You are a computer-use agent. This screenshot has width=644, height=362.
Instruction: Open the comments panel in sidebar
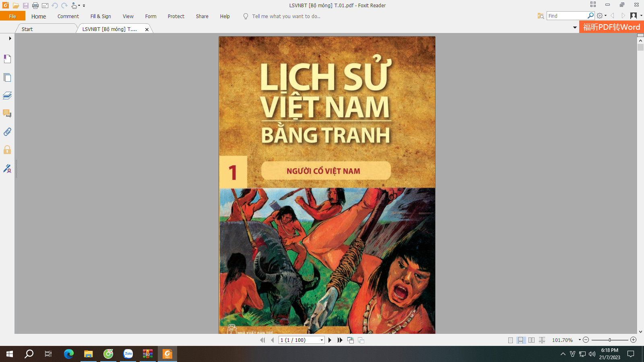7,113
